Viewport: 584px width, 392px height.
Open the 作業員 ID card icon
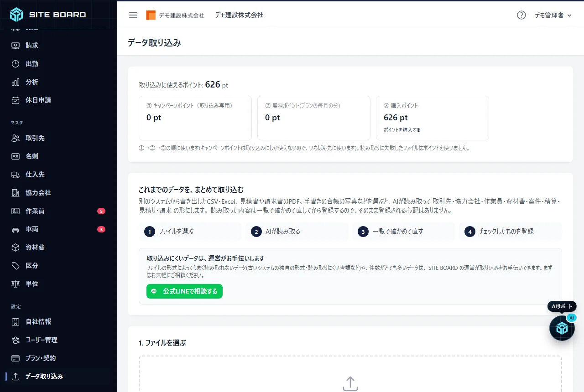16,211
